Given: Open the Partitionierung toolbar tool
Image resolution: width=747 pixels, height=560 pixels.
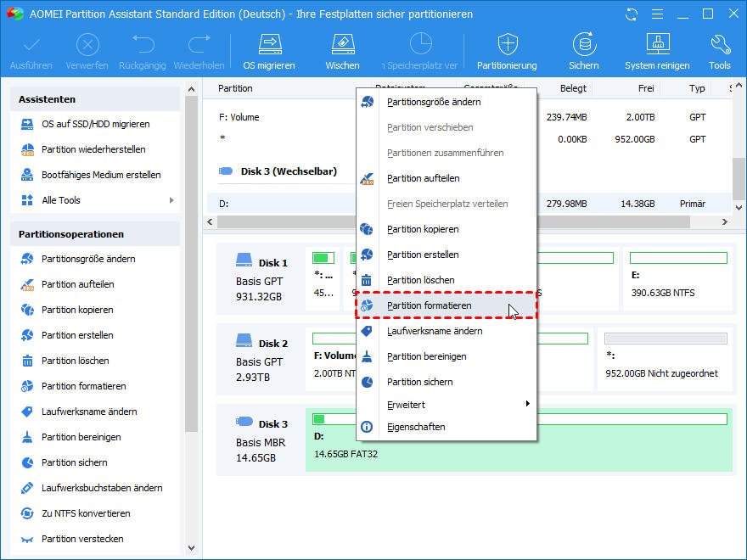Looking at the screenshot, I should click(x=507, y=51).
